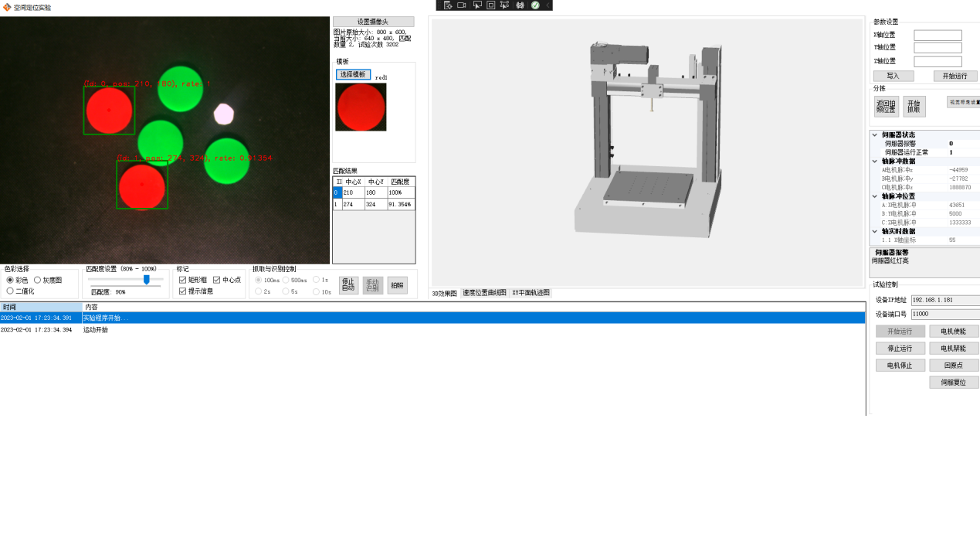This screenshot has width=980, height=541.
Task: Choose the 10s interval radio button
Action: point(316,291)
